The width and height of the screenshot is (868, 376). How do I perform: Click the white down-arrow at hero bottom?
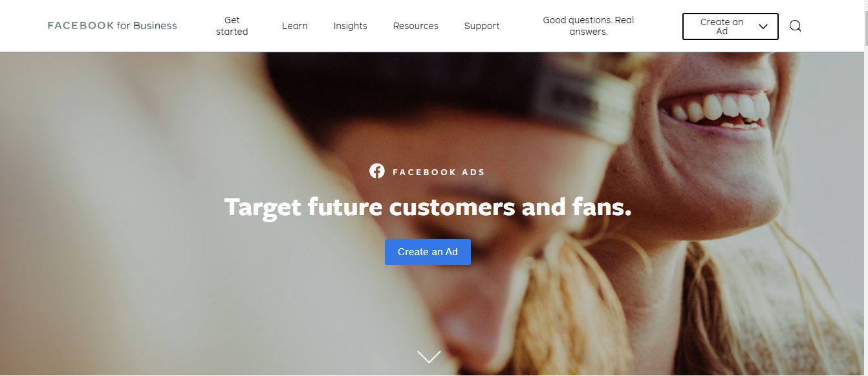point(429,357)
